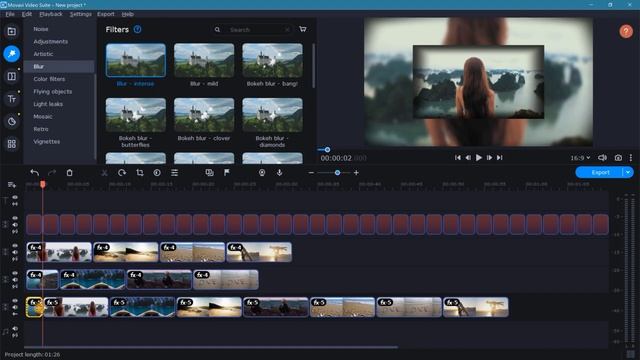Click the Record audio microphone icon
640x360 pixels.
(x=279, y=173)
